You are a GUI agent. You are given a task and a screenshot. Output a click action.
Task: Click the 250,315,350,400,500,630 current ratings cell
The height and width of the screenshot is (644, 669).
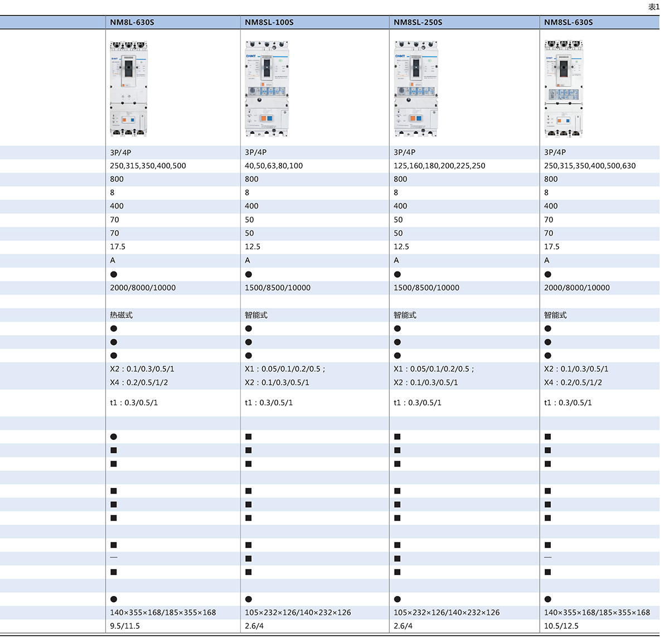[590, 166]
